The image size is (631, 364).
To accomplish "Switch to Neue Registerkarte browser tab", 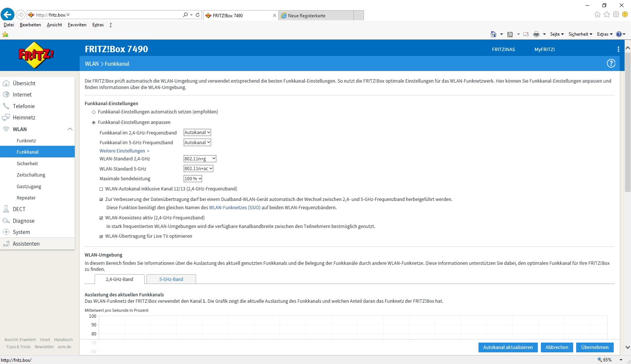I will [x=316, y=15].
